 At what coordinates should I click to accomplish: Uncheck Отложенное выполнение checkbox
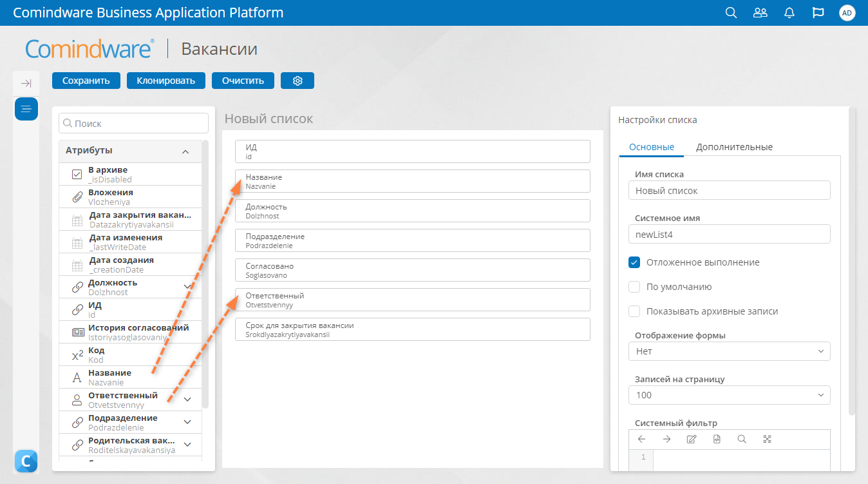pyautogui.click(x=634, y=262)
